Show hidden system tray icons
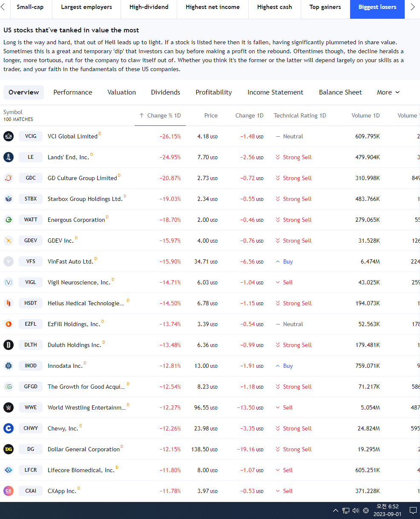Screen dimensions: 420x519 336,510
